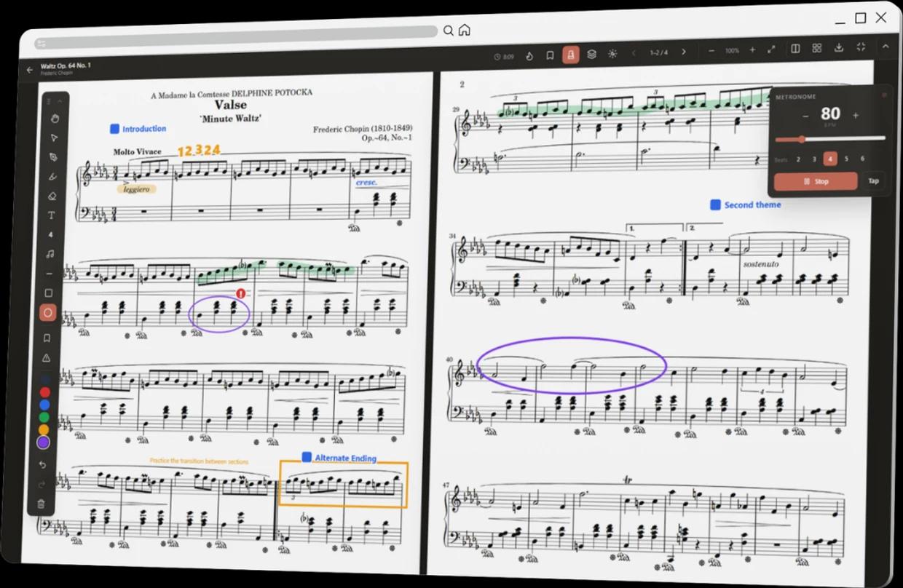Go back with the arrow beside the title

[x=30, y=70]
